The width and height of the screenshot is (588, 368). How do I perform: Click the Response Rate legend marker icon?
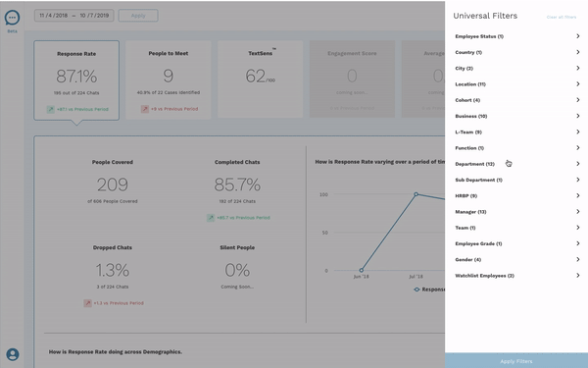tap(416, 289)
